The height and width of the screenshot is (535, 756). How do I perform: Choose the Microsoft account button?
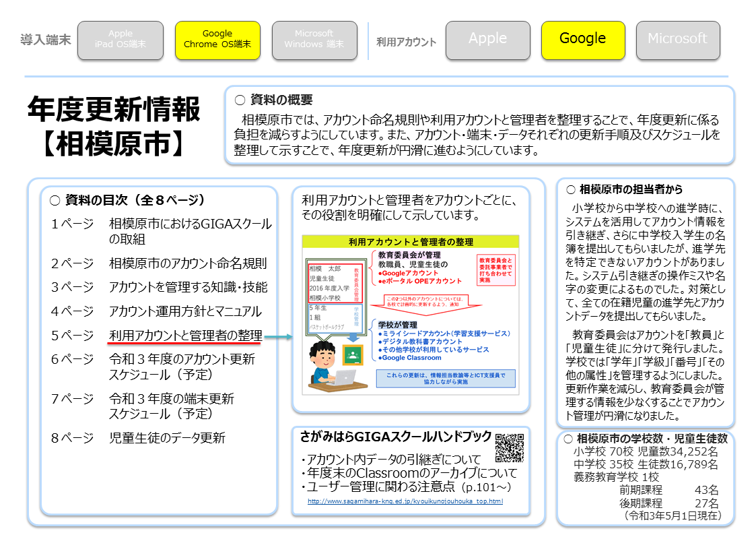(677, 39)
